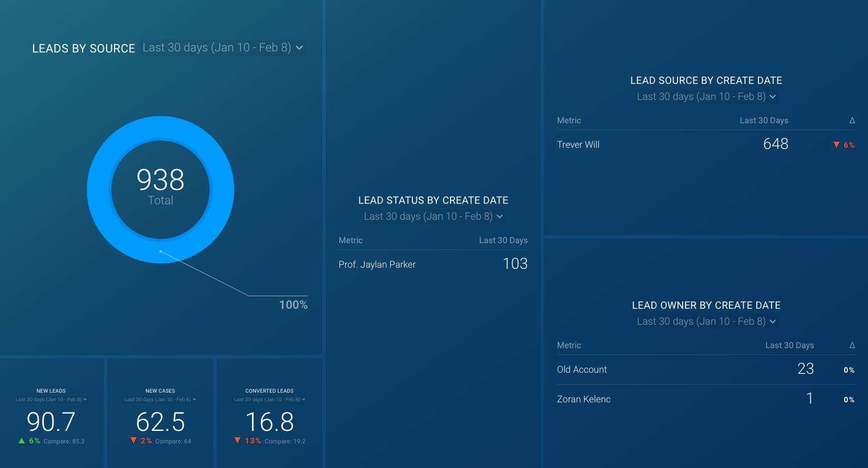
Task: Open Lead Status by Create Date range dropdown
Action: click(x=433, y=217)
